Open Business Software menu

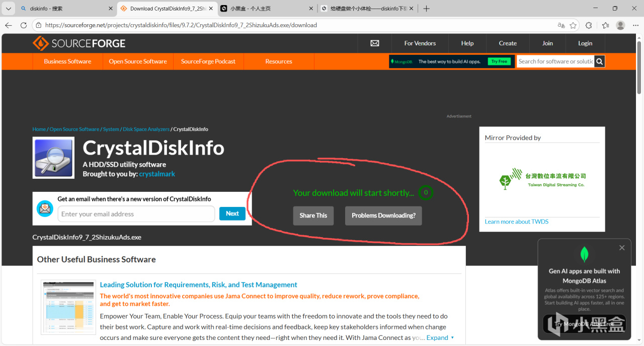[x=67, y=61]
